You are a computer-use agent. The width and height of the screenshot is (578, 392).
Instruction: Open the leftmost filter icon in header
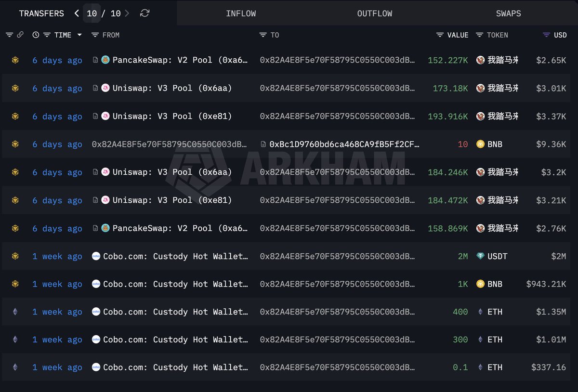tap(9, 35)
